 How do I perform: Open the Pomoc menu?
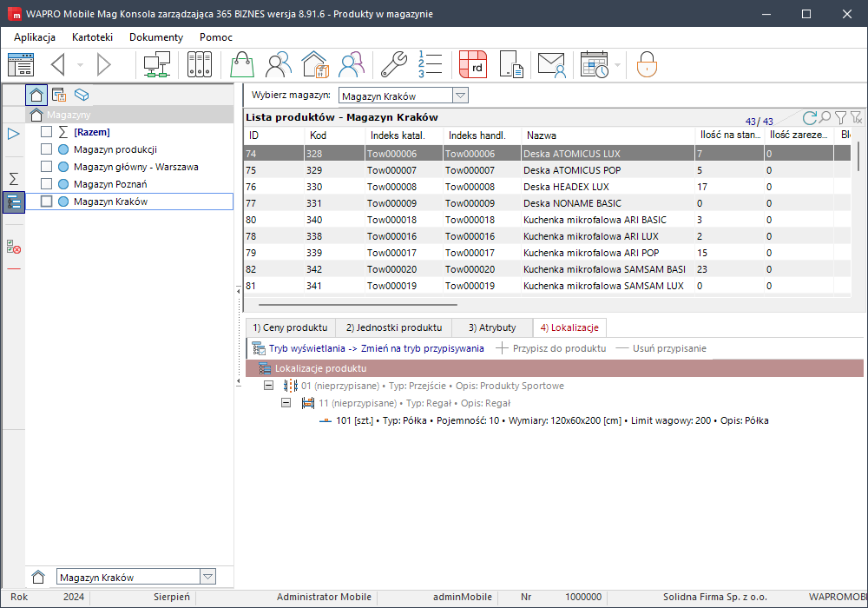pyautogui.click(x=216, y=37)
